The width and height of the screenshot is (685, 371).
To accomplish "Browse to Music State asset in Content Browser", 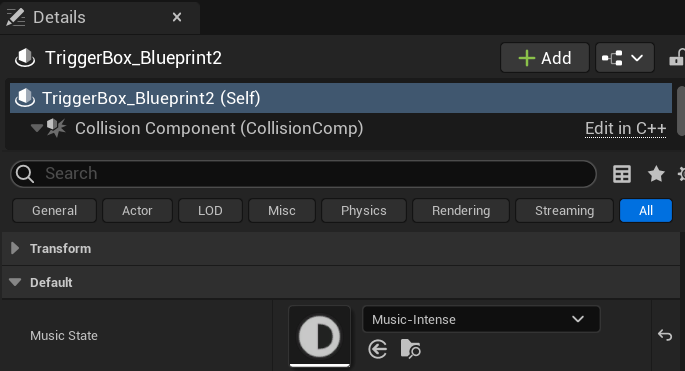I will 410,349.
